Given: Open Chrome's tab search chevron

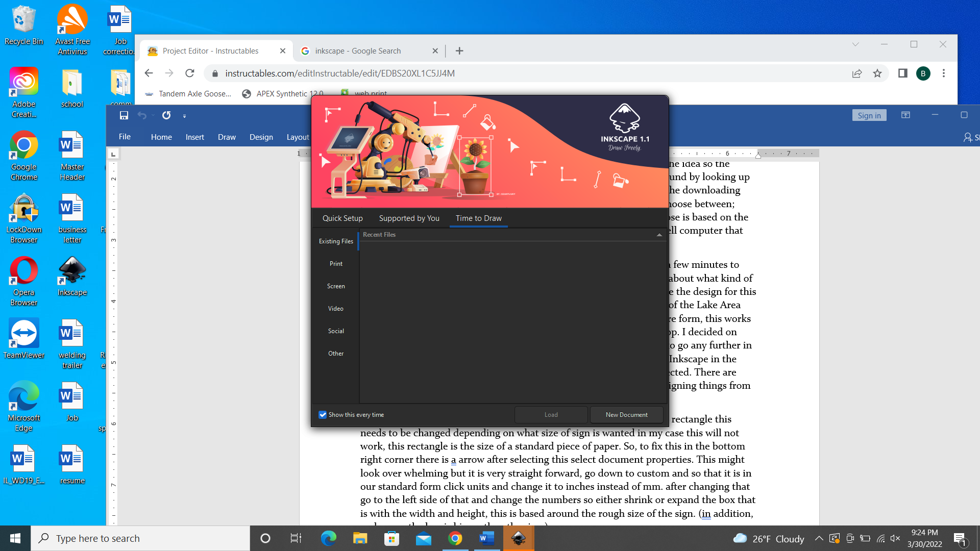Looking at the screenshot, I should coord(855,44).
